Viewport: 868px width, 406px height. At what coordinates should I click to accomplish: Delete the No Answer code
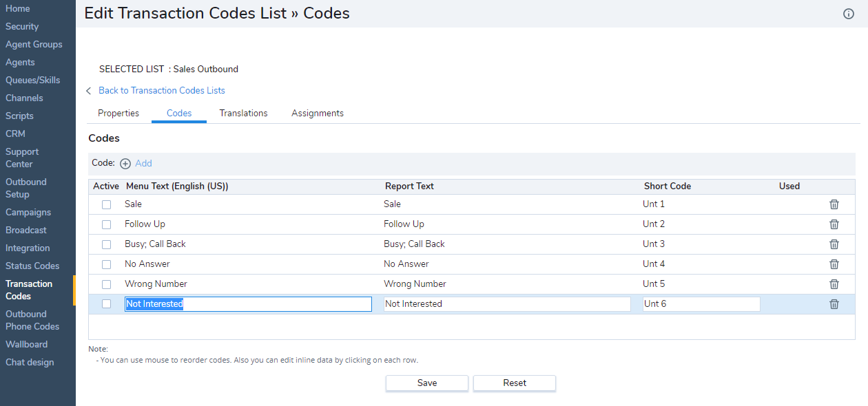tap(834, 264)
